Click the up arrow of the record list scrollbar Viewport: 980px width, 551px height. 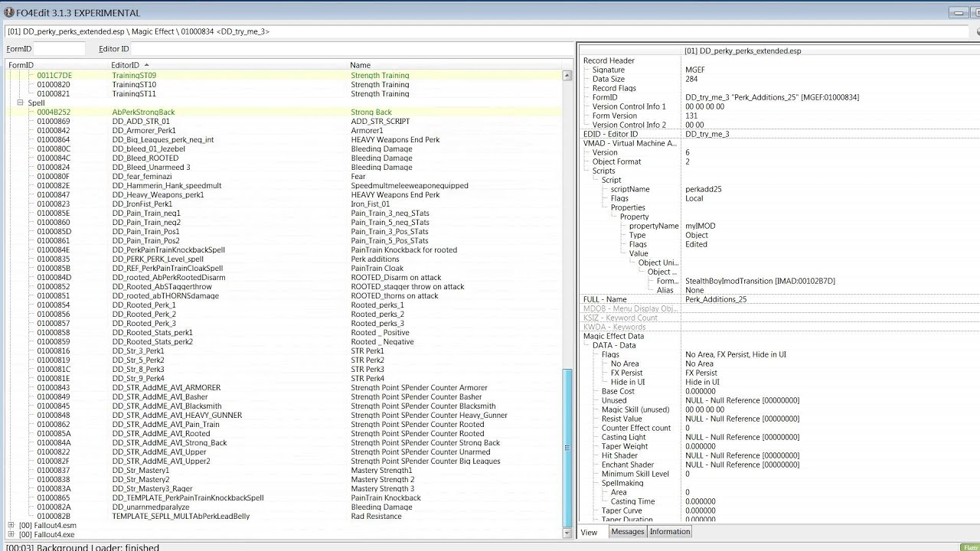(567, 76)
